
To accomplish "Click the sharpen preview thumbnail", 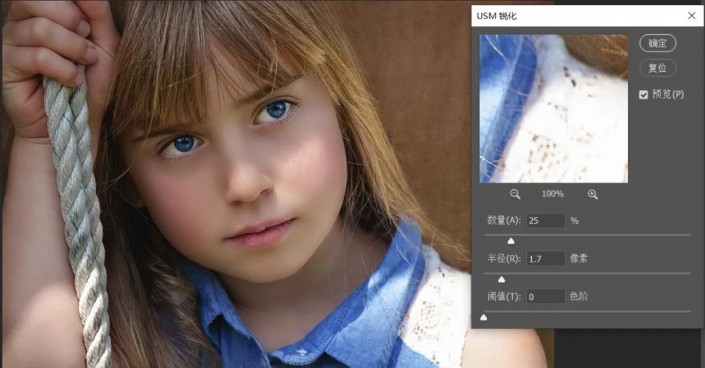I will coord(553,108).
